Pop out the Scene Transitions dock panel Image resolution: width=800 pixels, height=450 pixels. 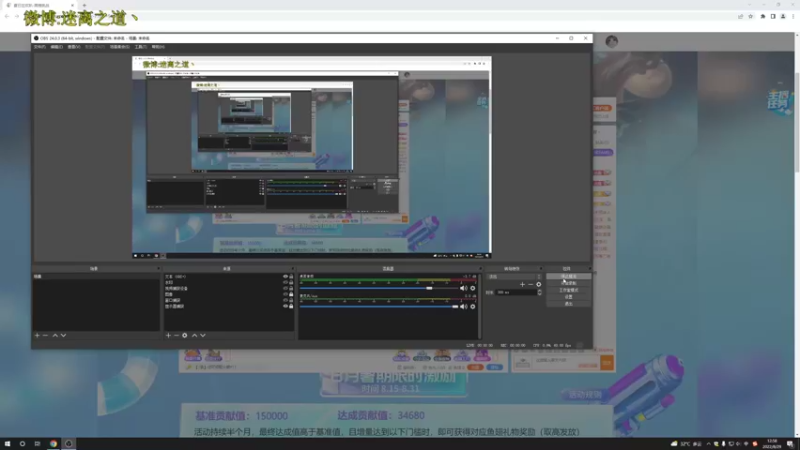pos(541,268)
